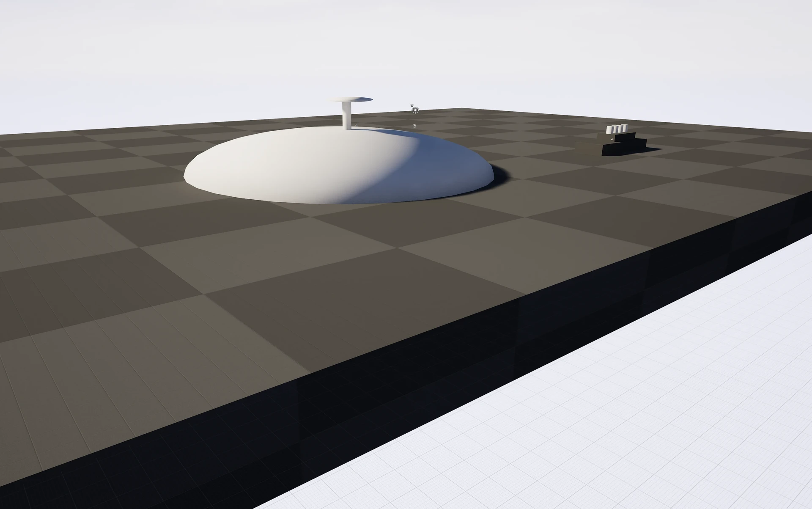The height and width of the screenshot is (509, 812).
Task: Select the large white dome mesh
Action: click(339, 165)
